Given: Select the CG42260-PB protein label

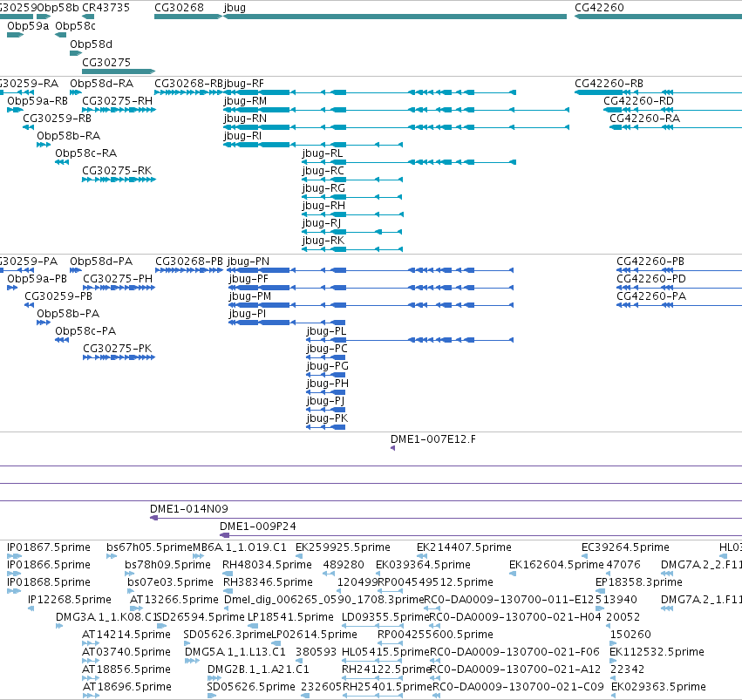Looking at the screenshot, I should tap(650, 262).
